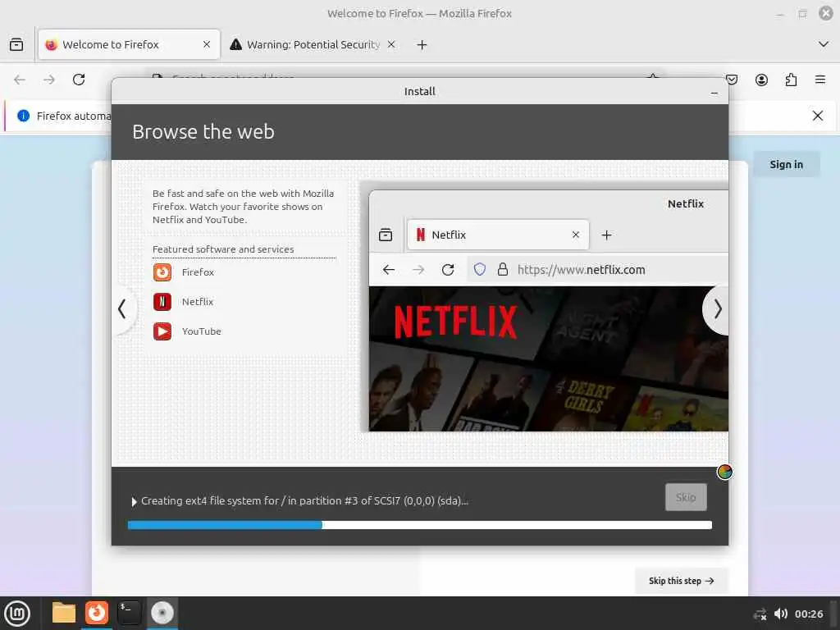Viewport: 840px width, 630px height.
Task: Go forward using Firefox forward arrow
Action: click(x=48, y=80)
